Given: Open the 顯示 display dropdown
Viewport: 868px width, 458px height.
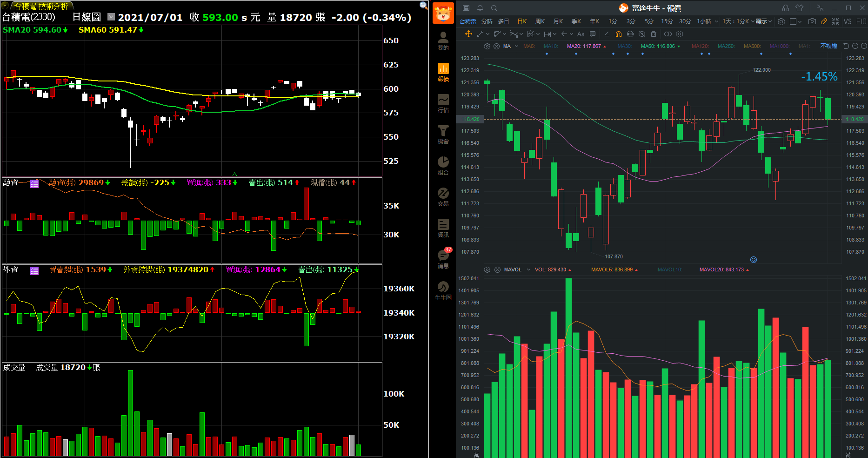Looking at the screenshot, I should [x=763, y=21].
